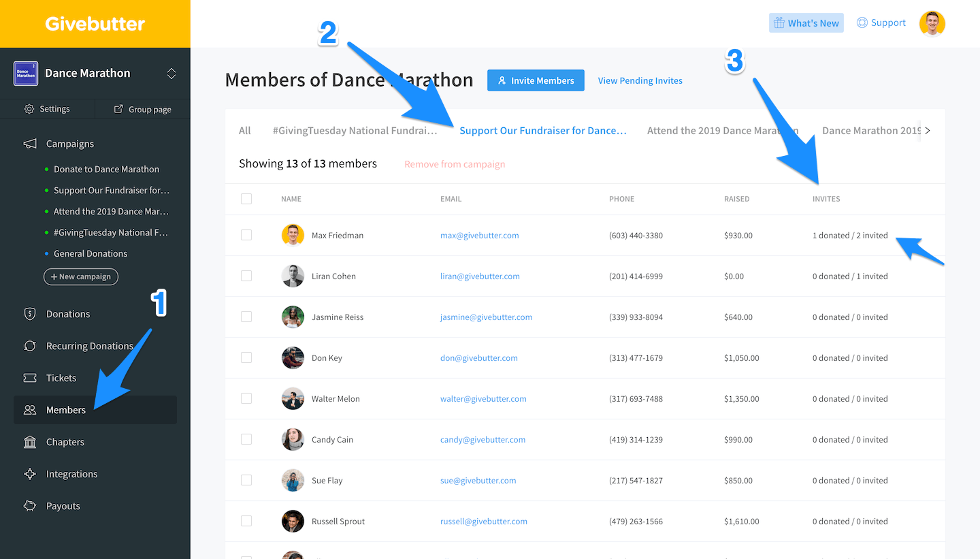Click Liran Cohen's avatar
Viewport: 980px width, 559px height.
pyautogui.click(x=293, y=276)
